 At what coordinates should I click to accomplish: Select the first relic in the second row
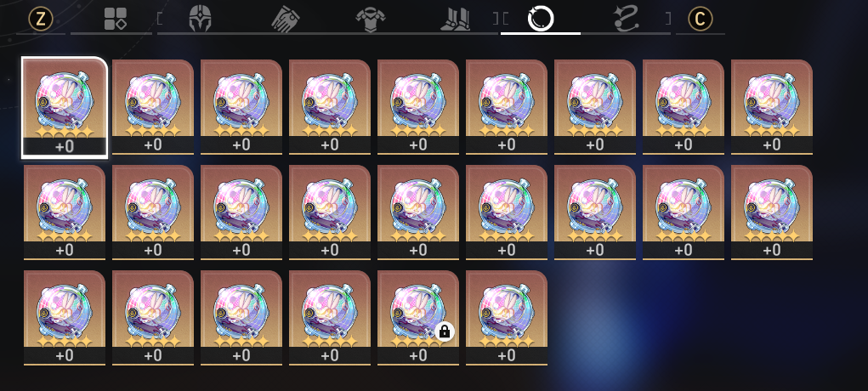click(x=65, y=212)
